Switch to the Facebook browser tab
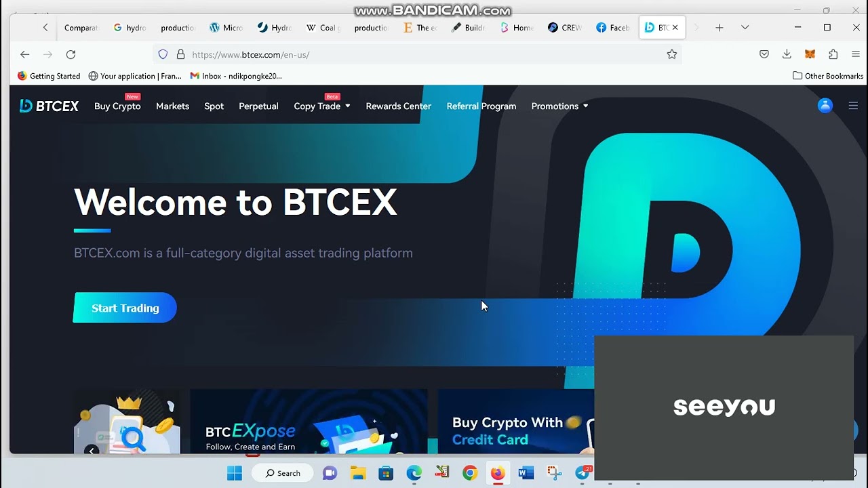 (x=613, y=28)
